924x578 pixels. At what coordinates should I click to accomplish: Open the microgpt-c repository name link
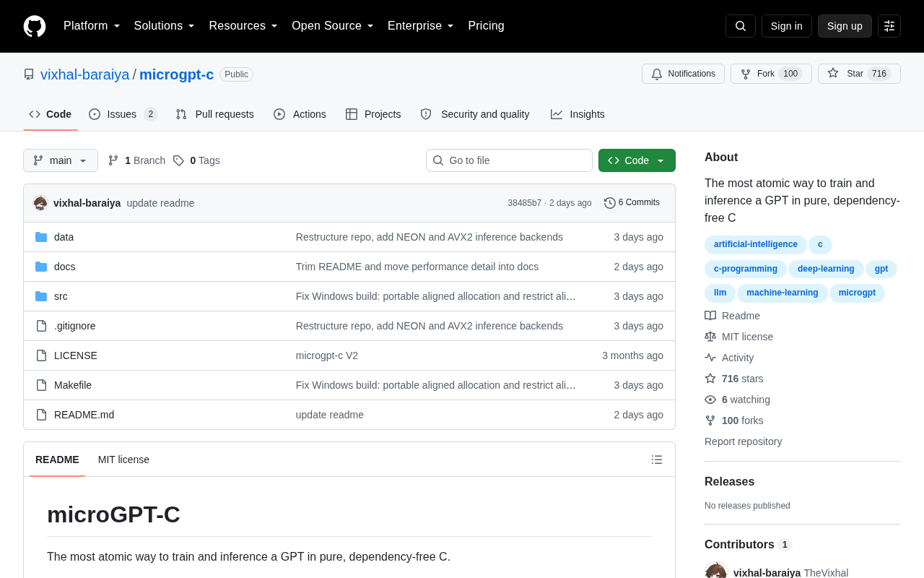tap(177, 74)
